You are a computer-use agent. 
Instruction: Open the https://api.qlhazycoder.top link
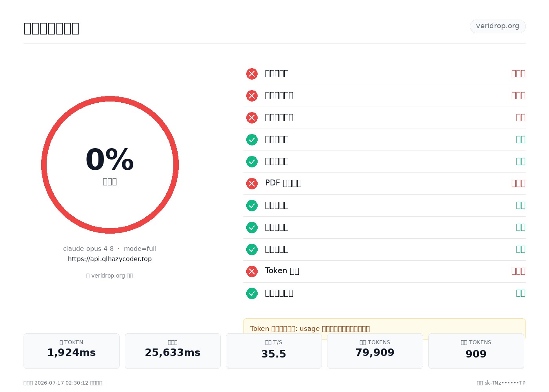[x=110, y=259]
